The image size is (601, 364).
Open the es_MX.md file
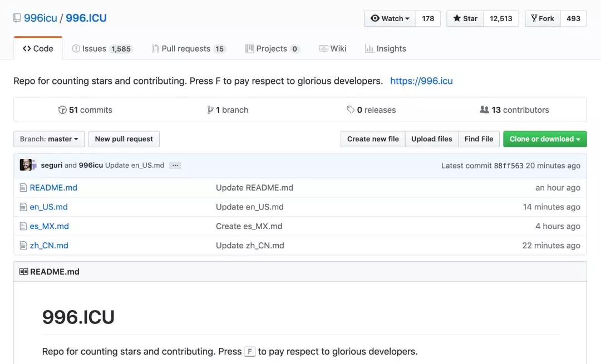(x=50, y=226)
